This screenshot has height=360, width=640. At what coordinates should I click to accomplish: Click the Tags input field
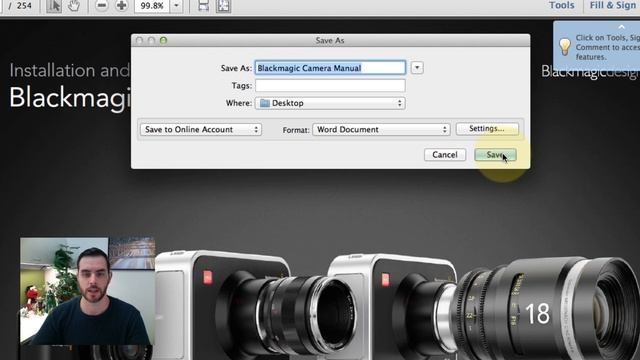330,86
